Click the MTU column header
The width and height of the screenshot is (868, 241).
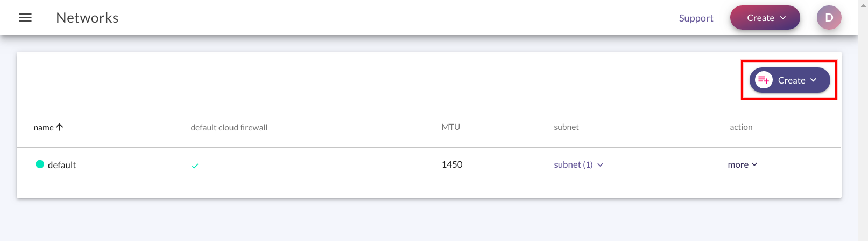coord(451,127)
